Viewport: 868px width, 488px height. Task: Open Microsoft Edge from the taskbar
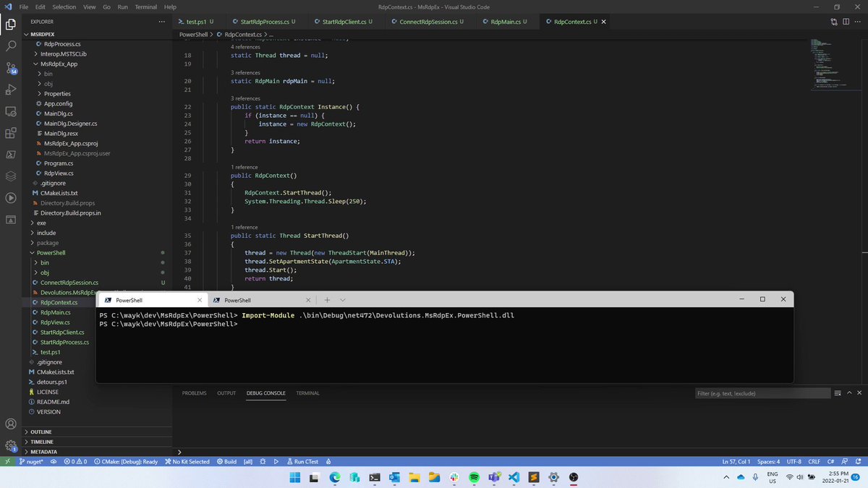[335, 478]
